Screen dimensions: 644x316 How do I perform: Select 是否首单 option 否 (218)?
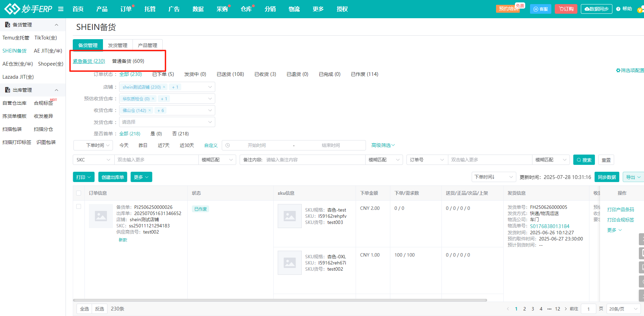181,134
